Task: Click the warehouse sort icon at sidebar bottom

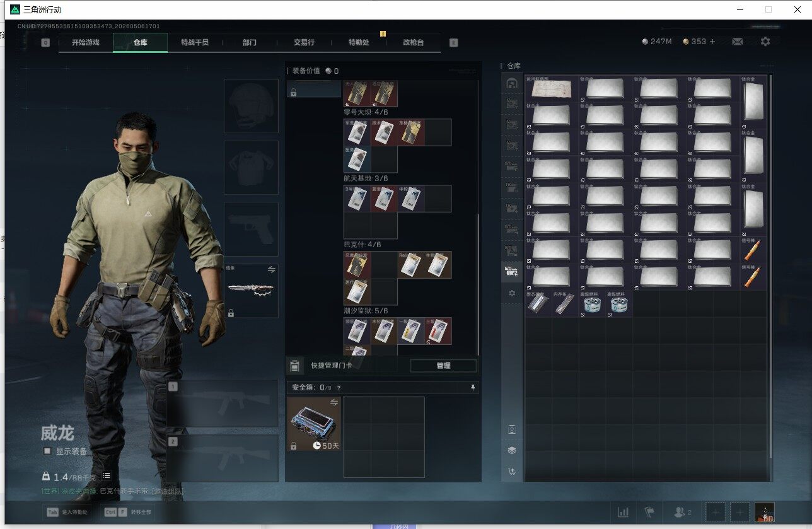Action: pyautogui.click(x=512, y=471)
